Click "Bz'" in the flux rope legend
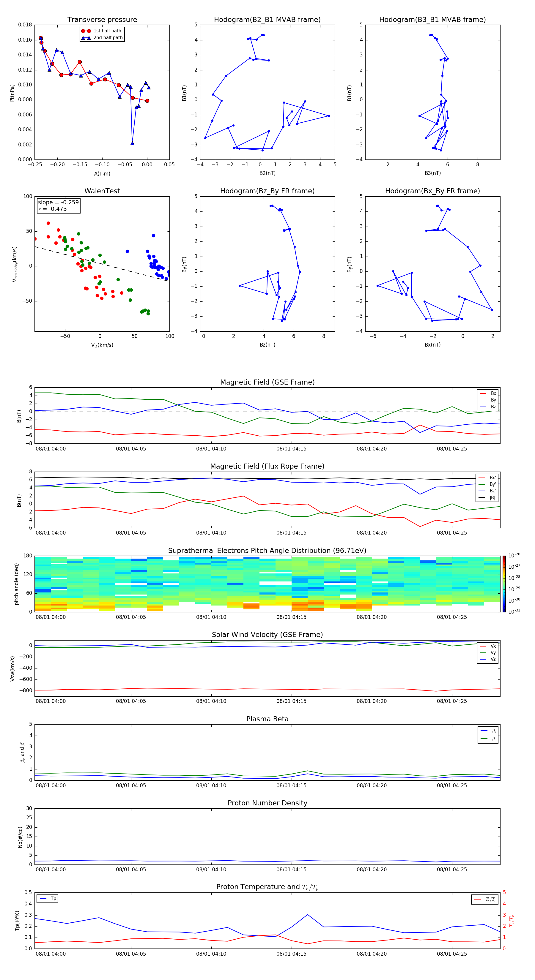535x980 pixels. (492, 491)
